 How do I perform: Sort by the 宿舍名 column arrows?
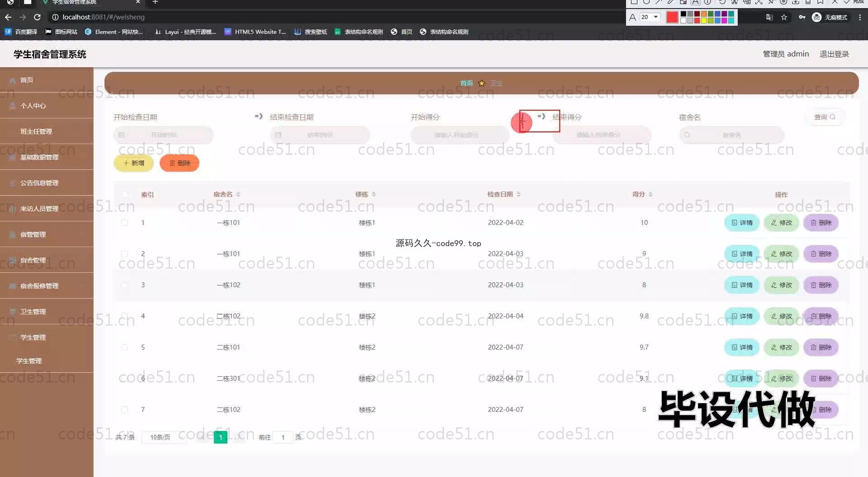point(238,195)
